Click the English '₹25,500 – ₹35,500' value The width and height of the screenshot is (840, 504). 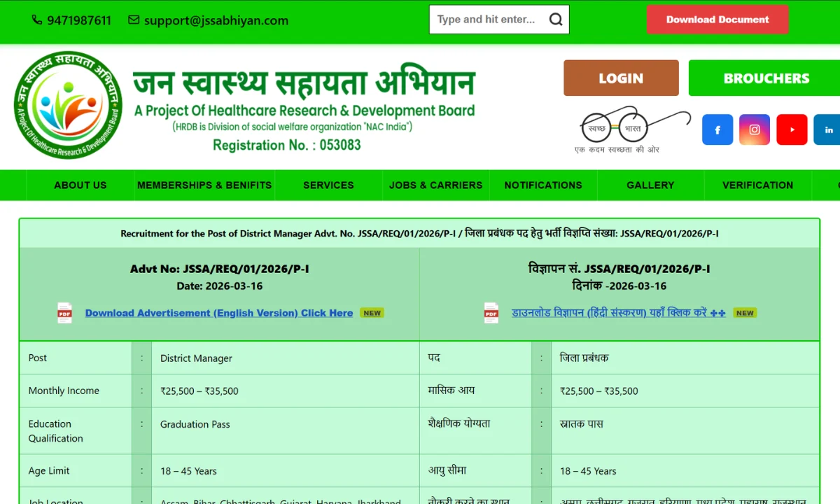coord(199,391)
